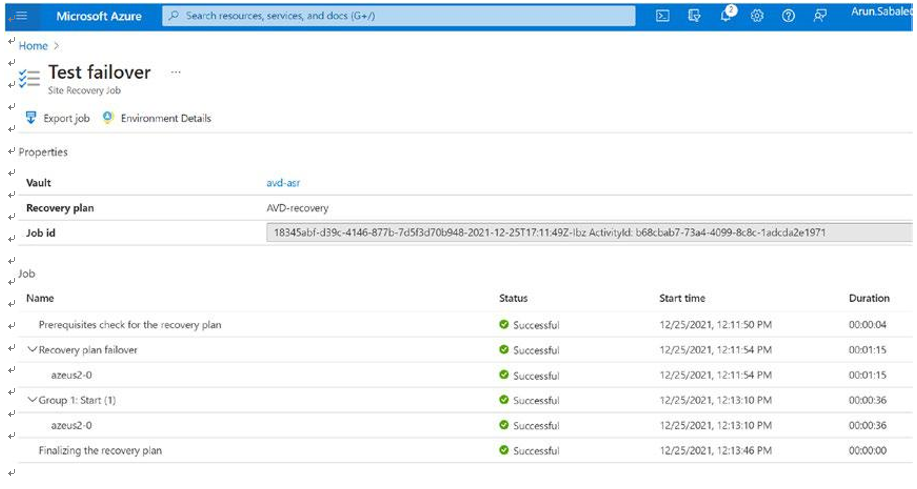This screenshot has width=917, height=489.
Task: Open the Directories and subscriptions filter icon
Action: tap(694, 16)
